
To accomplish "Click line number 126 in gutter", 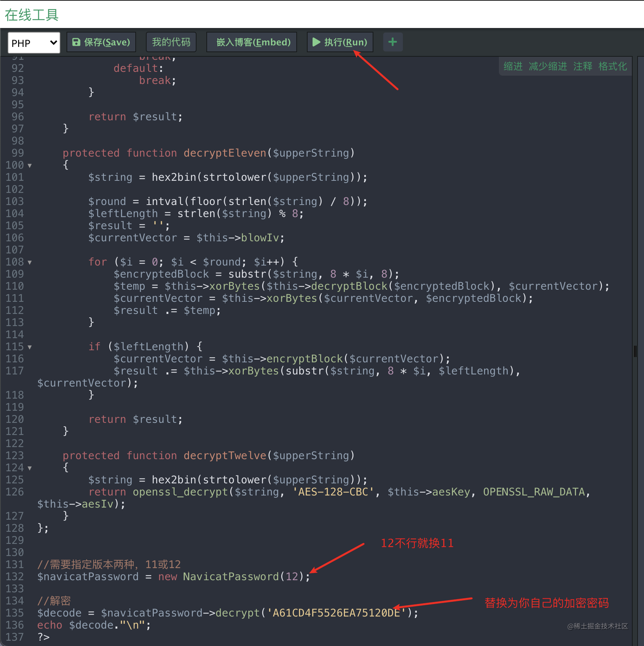I will point(15,492).
